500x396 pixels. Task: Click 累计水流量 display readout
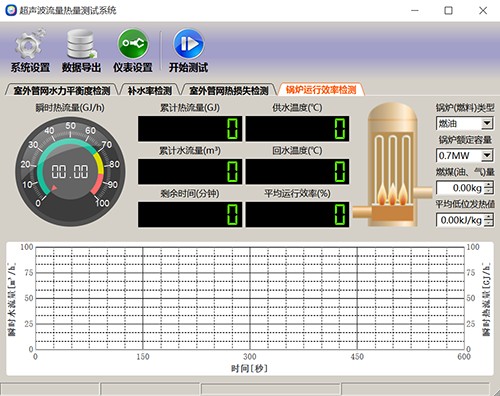[x=190, y=172]
